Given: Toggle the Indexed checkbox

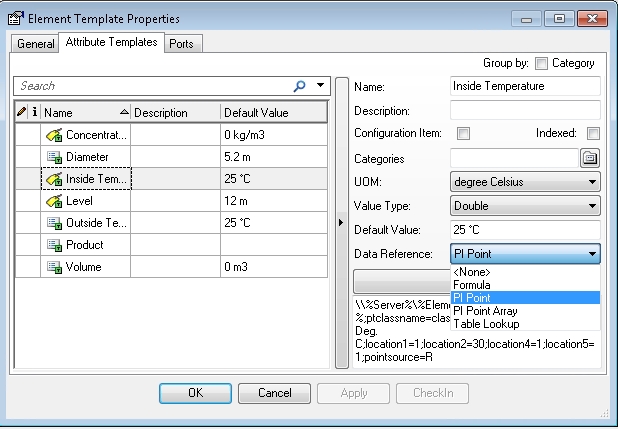Looking at the screenshot, I should 593,133.
